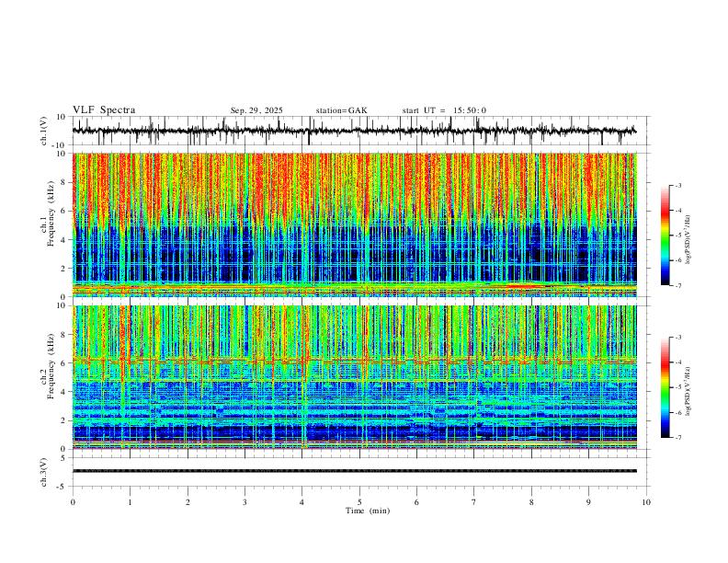
Task: Click the time axis tick label "1"
Action: pos(130,502)
